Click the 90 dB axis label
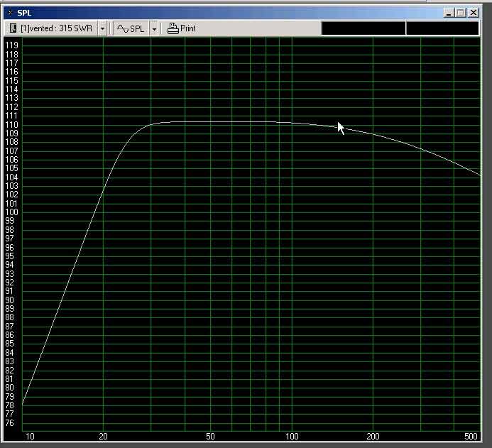 (x=9, y=300)
